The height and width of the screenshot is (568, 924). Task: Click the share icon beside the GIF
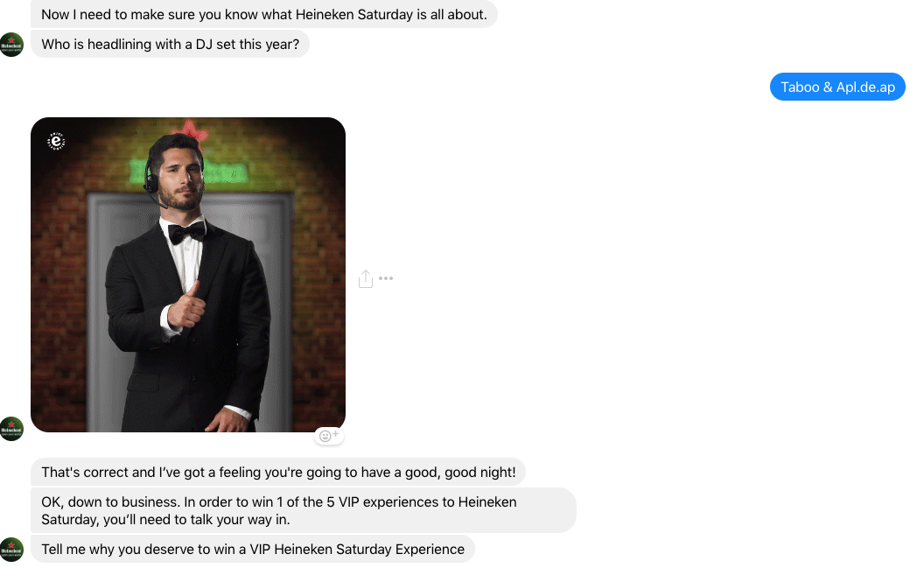point(366,278)
